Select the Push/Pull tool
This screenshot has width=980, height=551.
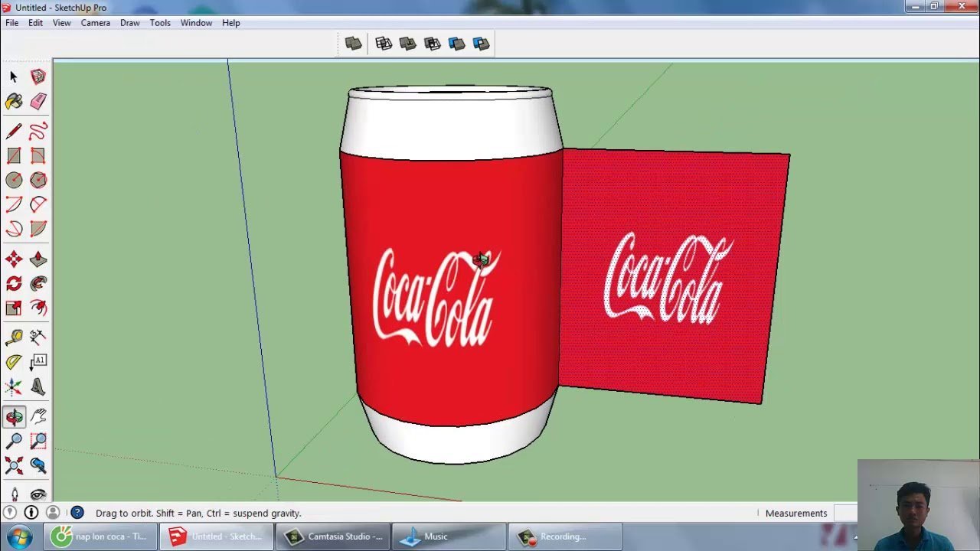pos(38,259)
